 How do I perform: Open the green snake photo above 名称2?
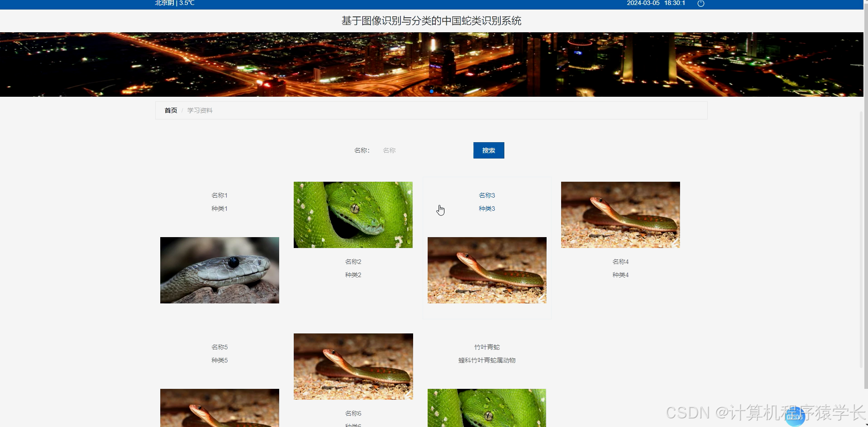coord(353,215)
